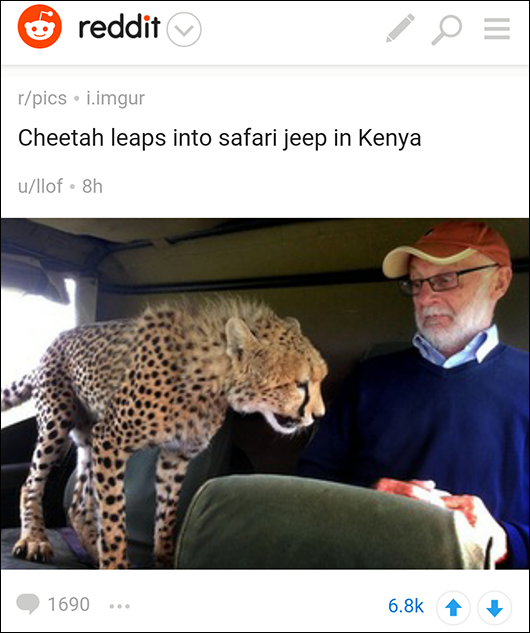
Task: Open the compose post pencil icon
Action: (x=400, y=28)
